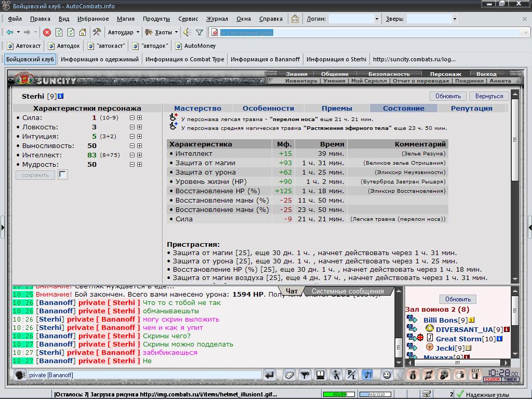This screenshot has height=399, width=532.
Task: Switch to TIMER mode under the time display
Action: coord(510,379)
